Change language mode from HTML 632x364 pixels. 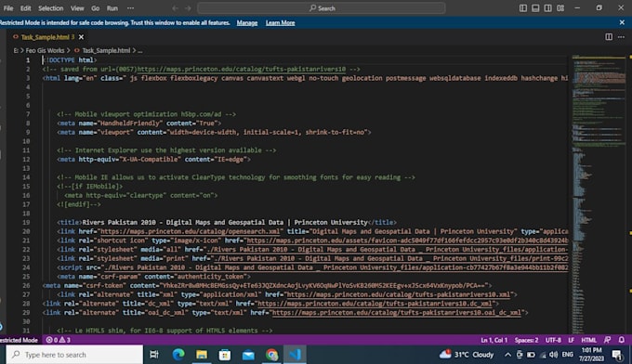click(589, 340)
